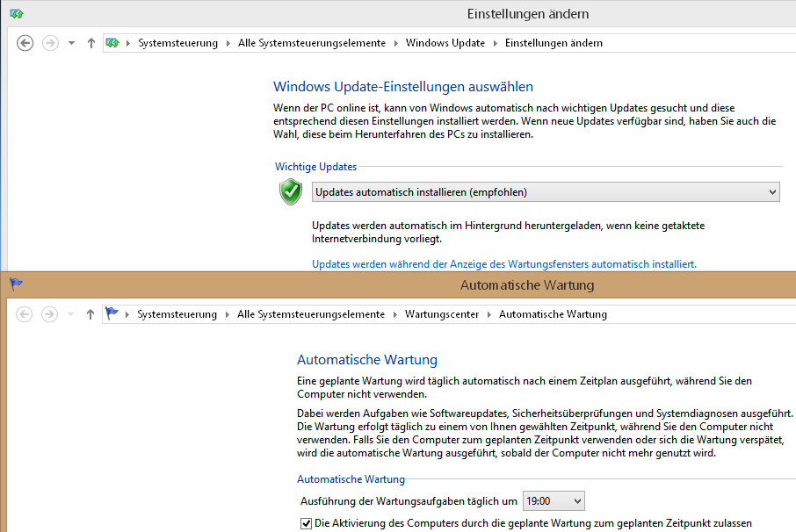Screen dimensions: 796x532
Task: Click the Windows Update title bar icon
Action: (16, 14)
